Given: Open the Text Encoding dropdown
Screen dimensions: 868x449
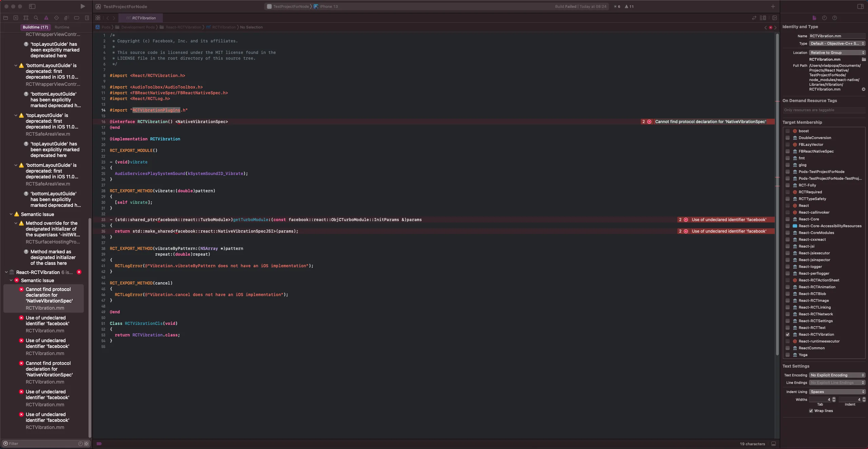Looking at the screenshot, I should coord(837,375).
